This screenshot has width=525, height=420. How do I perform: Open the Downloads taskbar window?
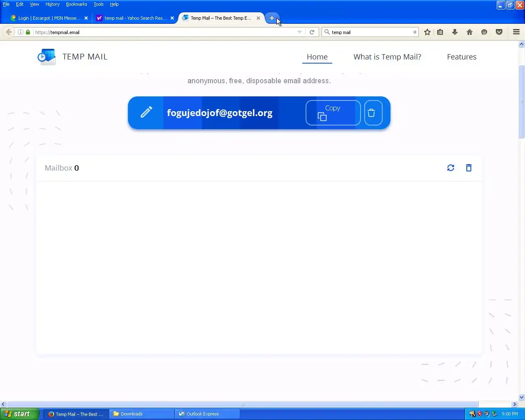pos(142,414)
